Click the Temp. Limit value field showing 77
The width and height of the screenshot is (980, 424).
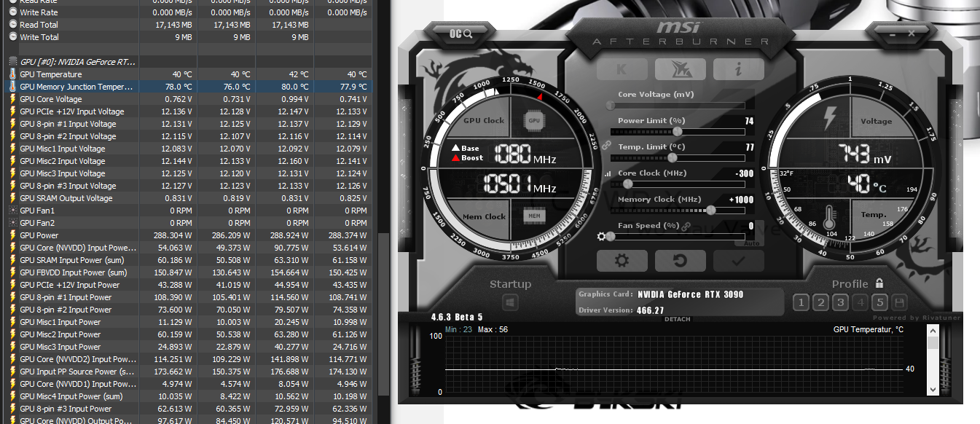(x=749, y=147)
